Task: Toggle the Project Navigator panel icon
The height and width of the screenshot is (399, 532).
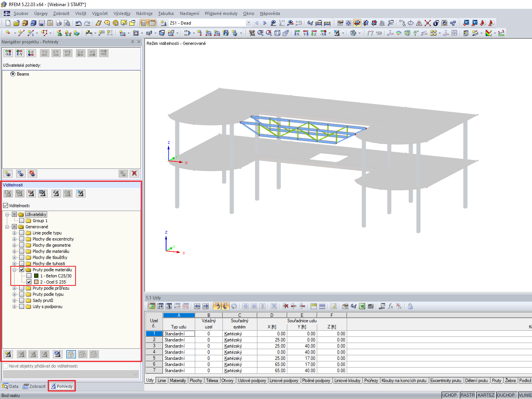Action: point(143,23)
